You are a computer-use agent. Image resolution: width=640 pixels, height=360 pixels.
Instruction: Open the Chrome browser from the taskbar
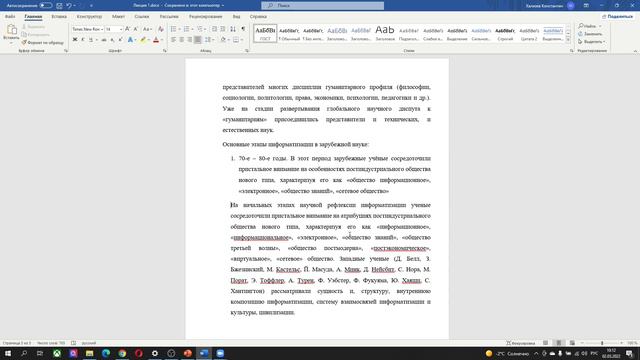tap(122, 353)
